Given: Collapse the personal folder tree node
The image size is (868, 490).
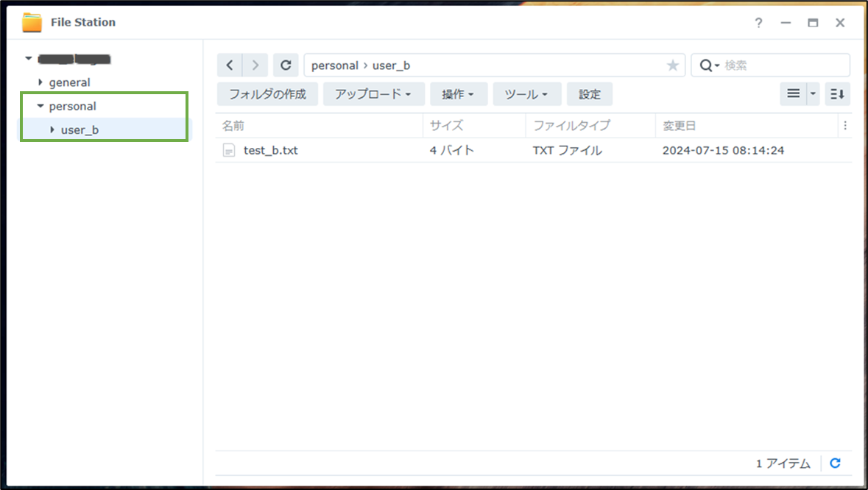Looking at the screenshot, I should click(40, 106).
